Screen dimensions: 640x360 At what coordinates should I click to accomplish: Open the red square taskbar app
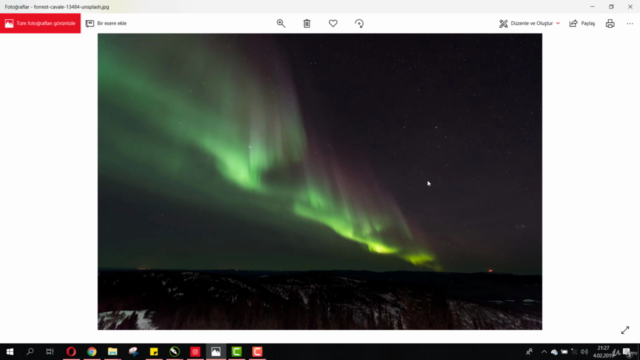[x=195, y=351]
